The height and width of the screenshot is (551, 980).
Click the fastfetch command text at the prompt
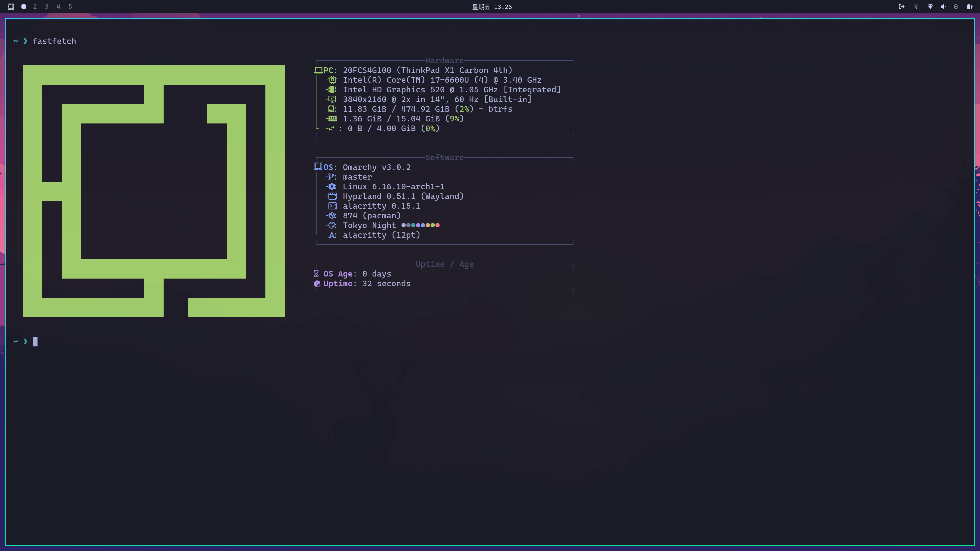point(54,41)
